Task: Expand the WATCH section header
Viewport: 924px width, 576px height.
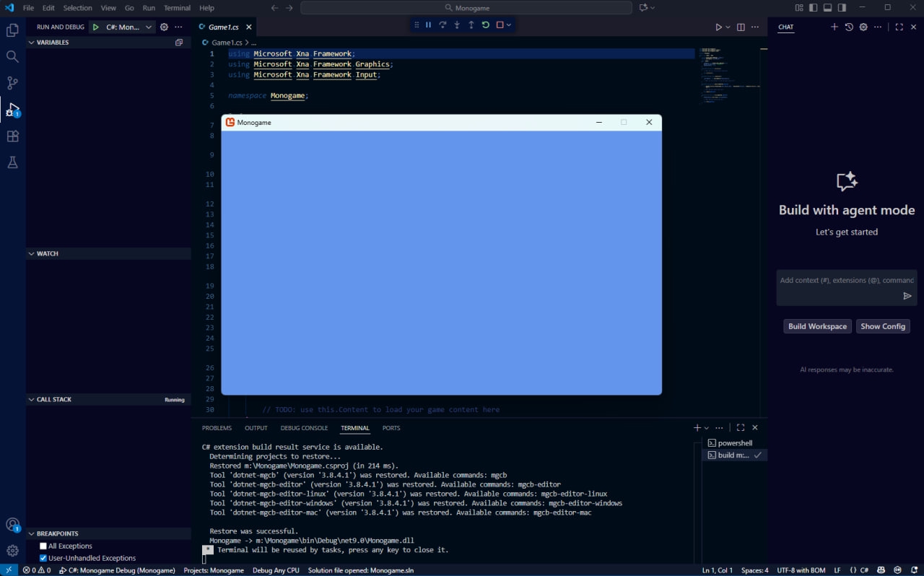Action: pyautogui.click(x=30, y=253)
